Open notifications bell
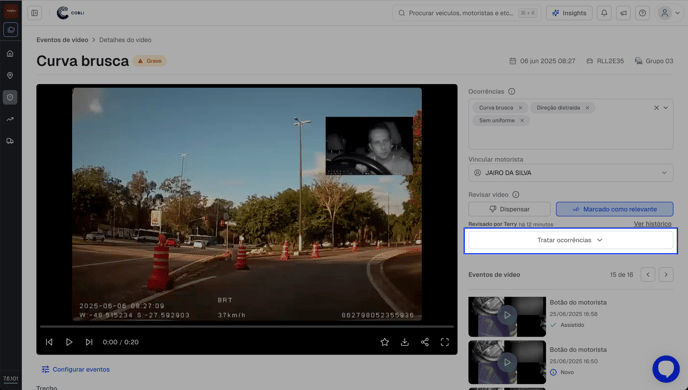This screenshot has height=390, width=688. click(x=604, y=13)
